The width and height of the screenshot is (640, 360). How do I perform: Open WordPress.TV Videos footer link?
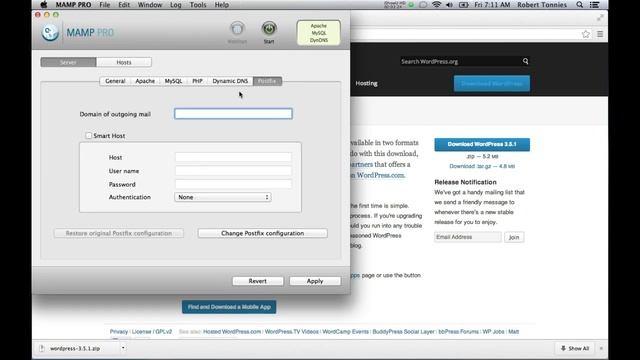point(291,332)
